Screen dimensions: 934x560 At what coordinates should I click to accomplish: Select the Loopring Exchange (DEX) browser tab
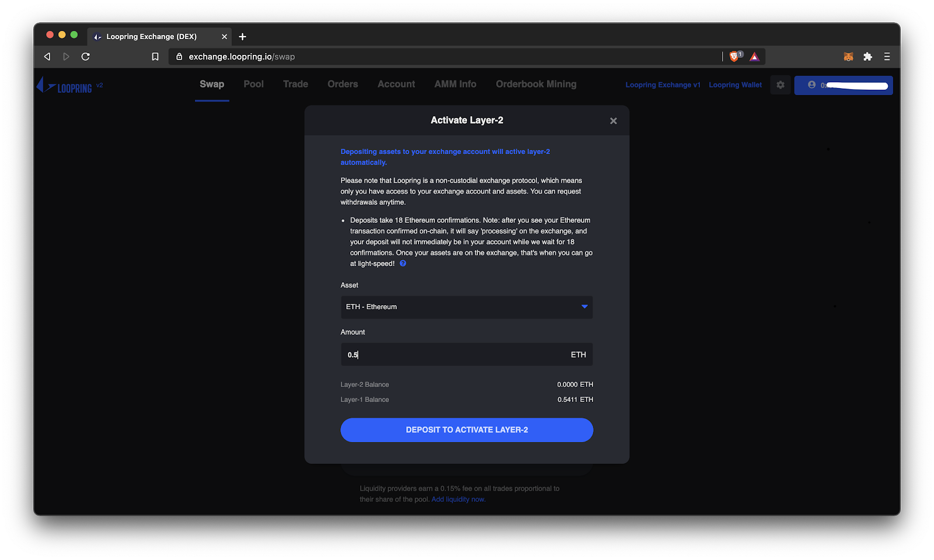click(x=159, y=37)
